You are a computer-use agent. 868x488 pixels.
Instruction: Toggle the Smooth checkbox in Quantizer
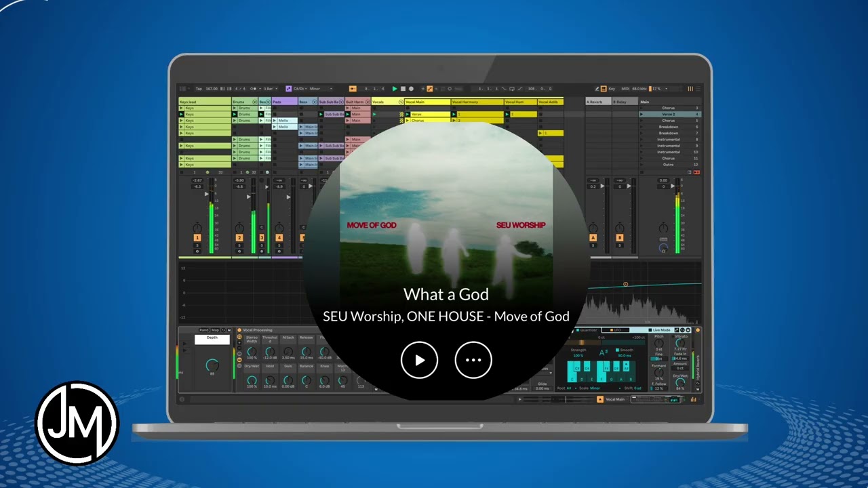point(617,350)
